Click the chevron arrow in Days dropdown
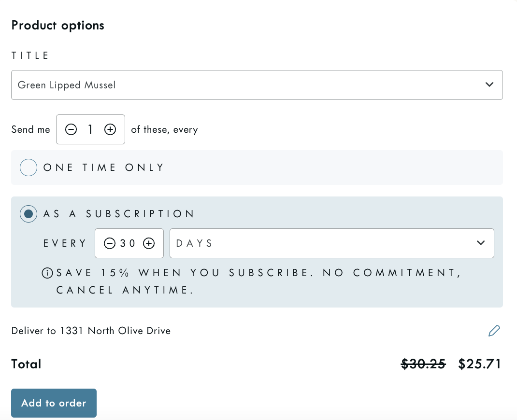The image size is (517, 420). (480, 243)
